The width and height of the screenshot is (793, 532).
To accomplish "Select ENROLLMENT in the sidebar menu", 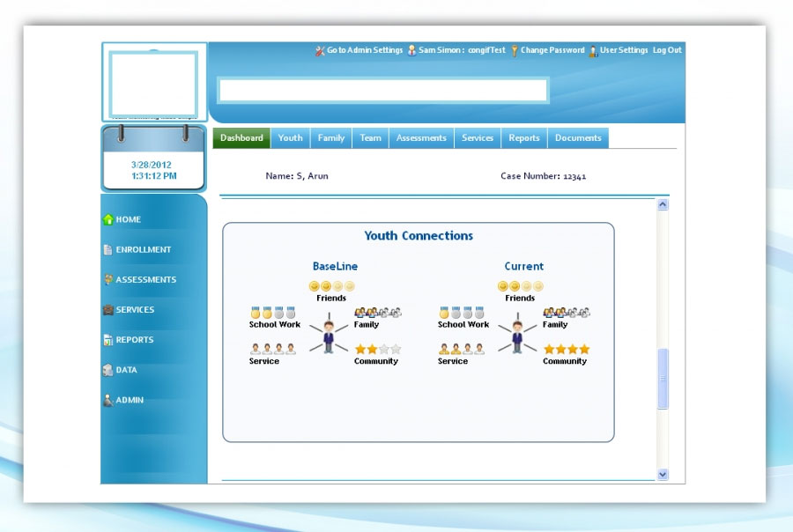I will coord(144,249).
